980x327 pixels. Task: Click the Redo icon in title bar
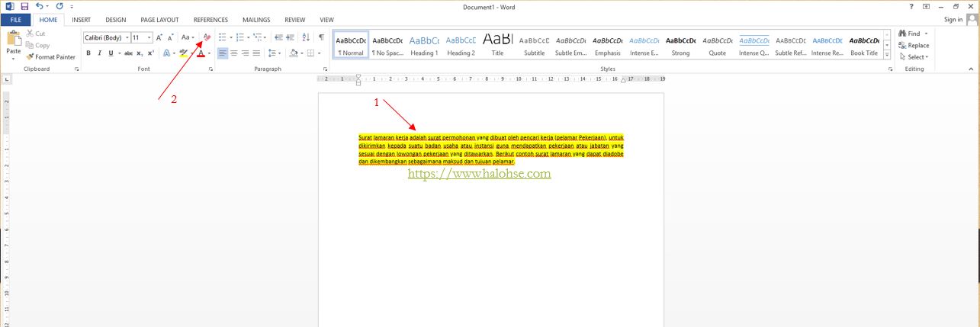[59, 6]
